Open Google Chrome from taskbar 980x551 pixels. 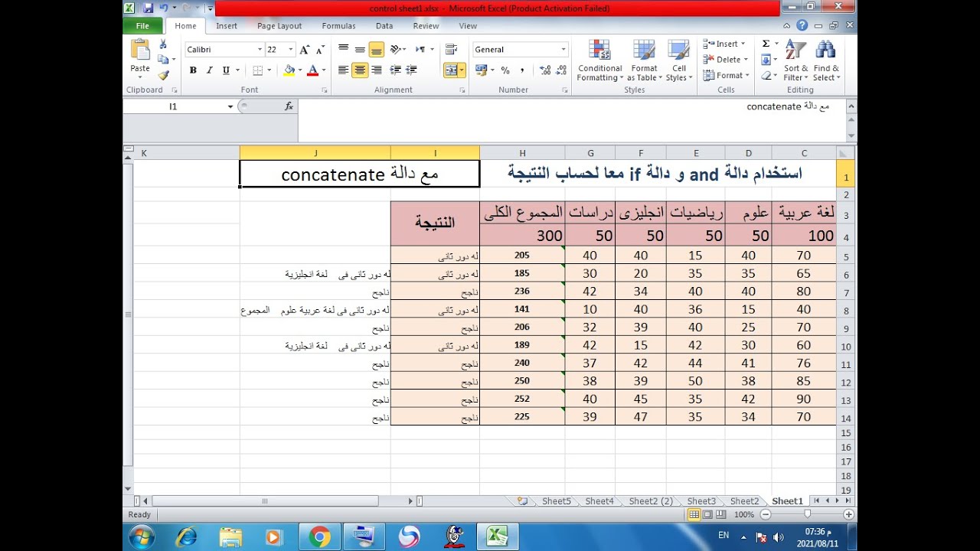point(319,537)
